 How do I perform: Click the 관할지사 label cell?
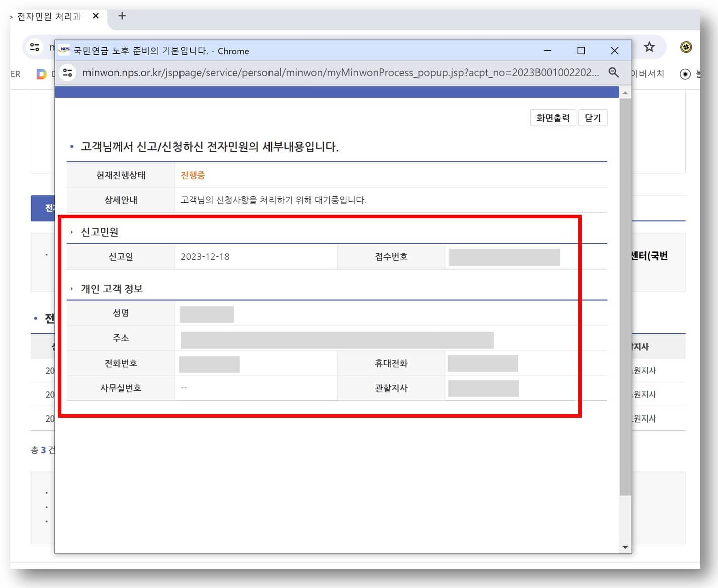tap(391, 388)
